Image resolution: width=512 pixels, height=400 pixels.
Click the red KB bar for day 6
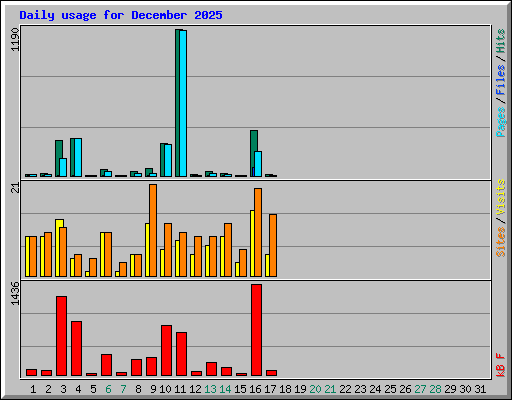pos(106,365)
